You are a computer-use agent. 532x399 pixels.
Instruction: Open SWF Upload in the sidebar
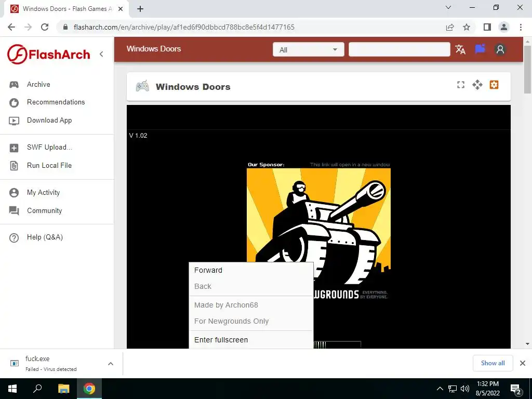[49, 147]
